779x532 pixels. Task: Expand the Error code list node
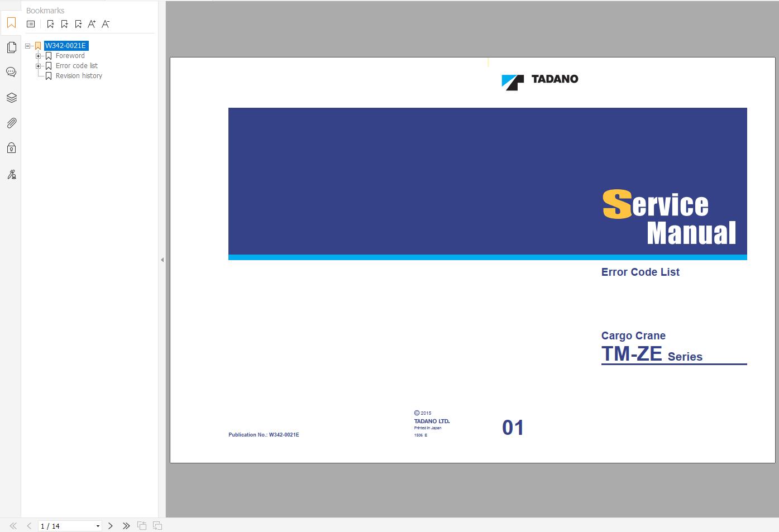pos(39,66)
